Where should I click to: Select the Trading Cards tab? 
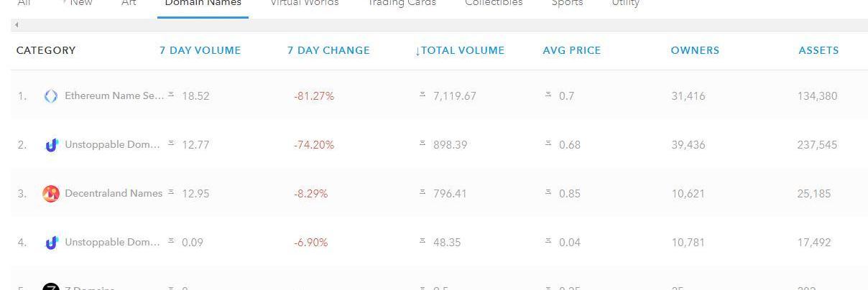pos(402,4)
